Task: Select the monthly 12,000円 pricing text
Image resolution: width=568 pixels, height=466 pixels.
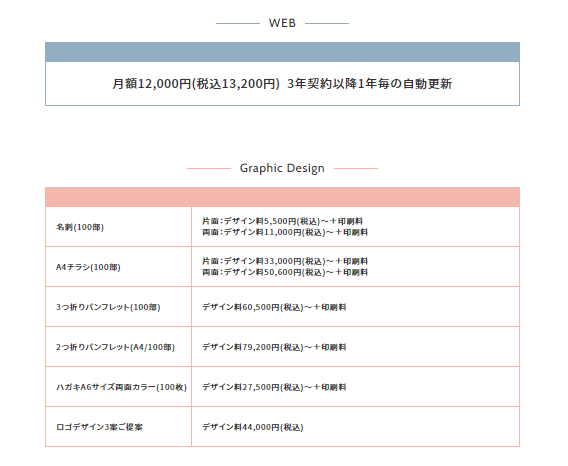Action: click(282, 84)
